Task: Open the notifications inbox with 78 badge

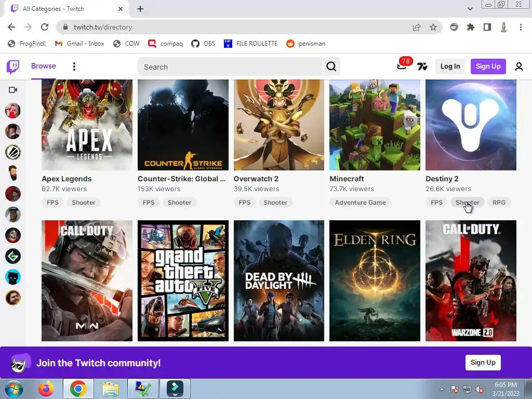Action: [402, 66]
